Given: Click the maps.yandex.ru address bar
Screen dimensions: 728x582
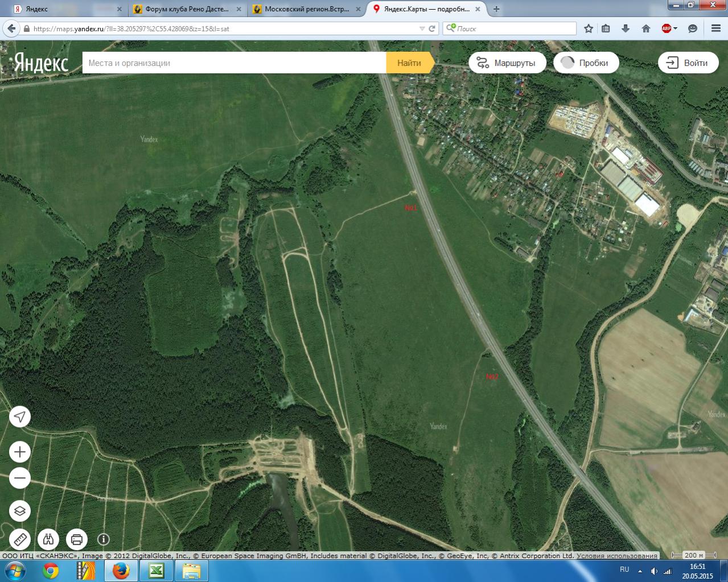Looking at the screenshot, I should click(x=225, y=28).
